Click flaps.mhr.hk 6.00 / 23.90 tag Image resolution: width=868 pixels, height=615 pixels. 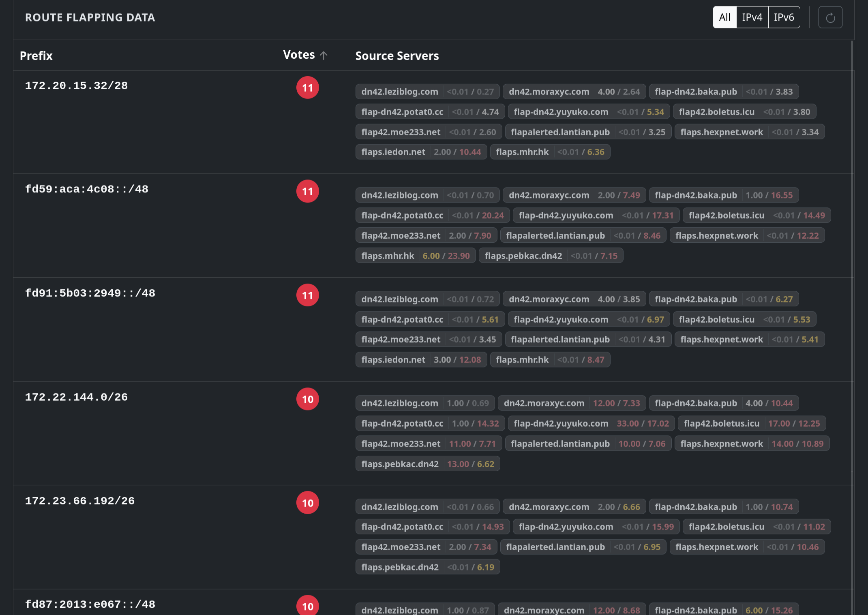pos(415,256)
